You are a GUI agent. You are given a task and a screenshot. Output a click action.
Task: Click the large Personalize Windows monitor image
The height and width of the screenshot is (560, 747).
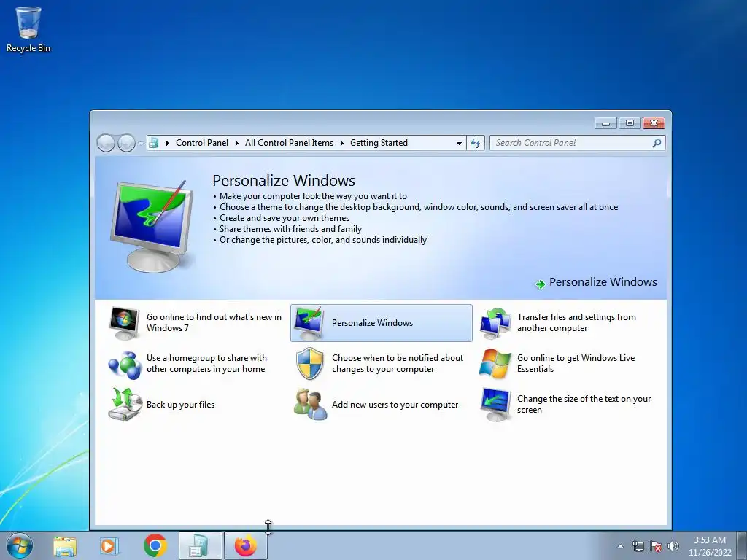[152, 226]
